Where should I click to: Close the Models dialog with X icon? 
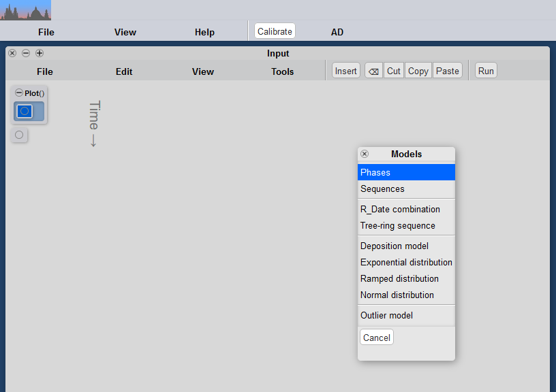point(365,154)
